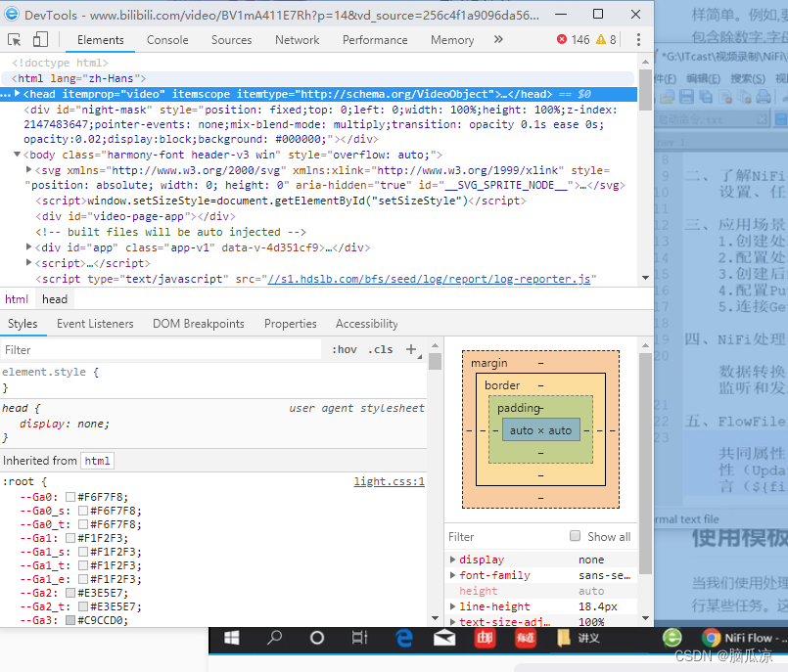Image resolution: width=788 pixels, height=672 pixels.
Task: Open Event Listeners pane tab
Action: click(x=95, y=324)
